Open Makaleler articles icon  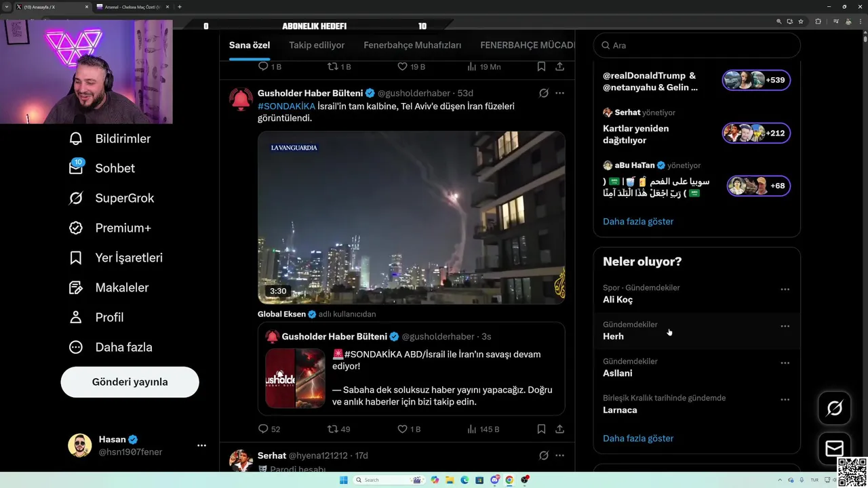tap(76, 287)
